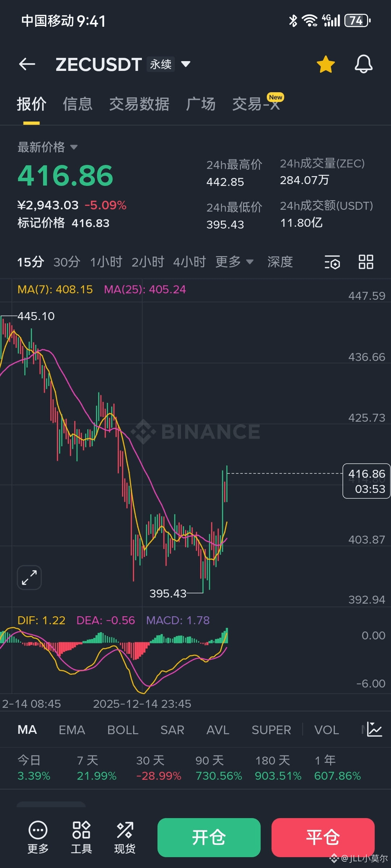Viewport: 391px width, 868px height.
Task: Tap the 90 天 730.56% performance
Action: click(x=219, y=768)
